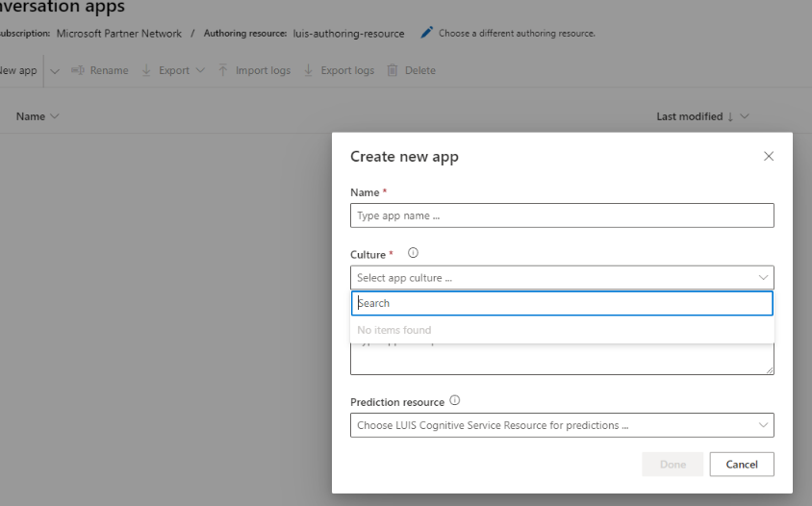Click the Done button
Viewport: 812px width, 506px height.
point(672,465)
